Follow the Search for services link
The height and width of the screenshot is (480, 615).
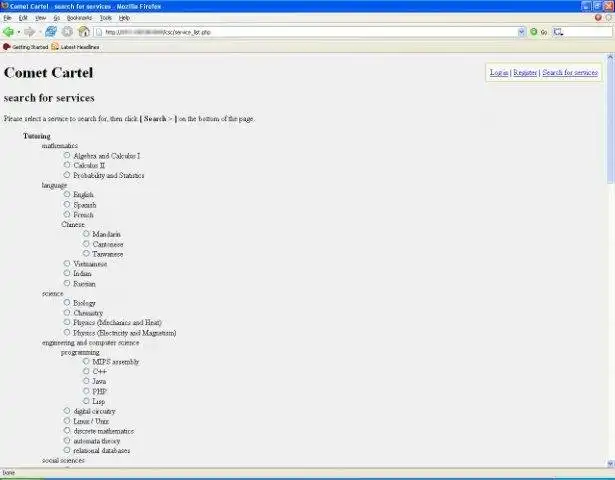point(570,73)
